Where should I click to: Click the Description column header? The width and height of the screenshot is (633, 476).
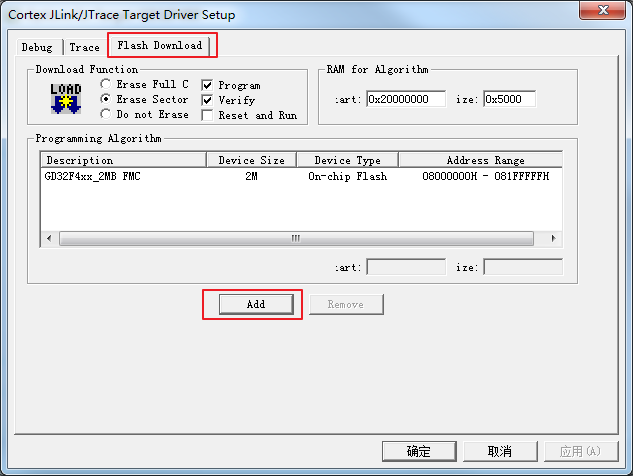click(x=124, y=160)
